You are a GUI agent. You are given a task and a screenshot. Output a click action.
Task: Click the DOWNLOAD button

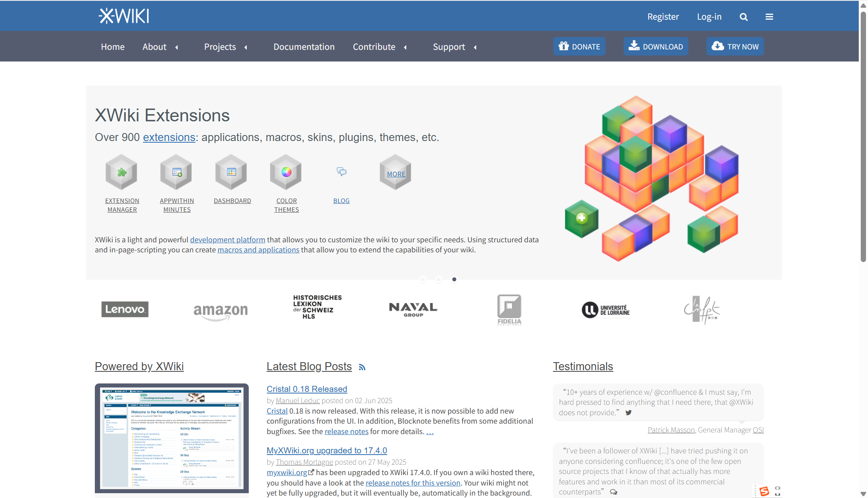pos(655,47)
